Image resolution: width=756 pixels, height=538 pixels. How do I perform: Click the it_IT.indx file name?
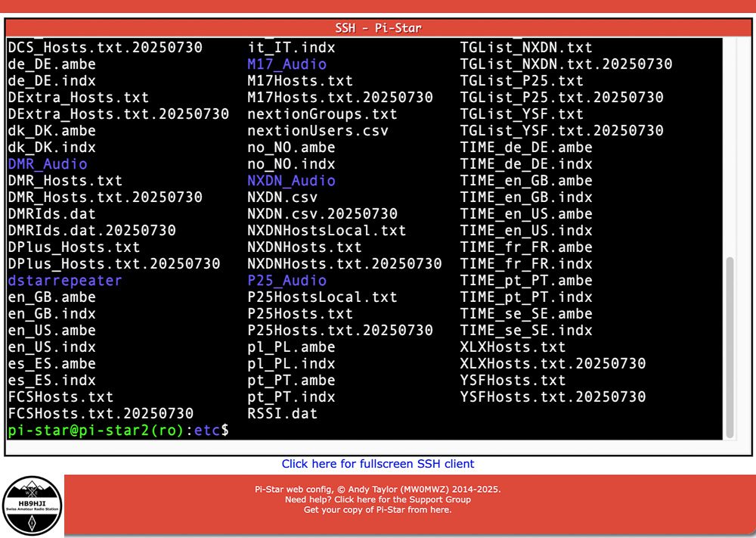click(x=291, y=47)
